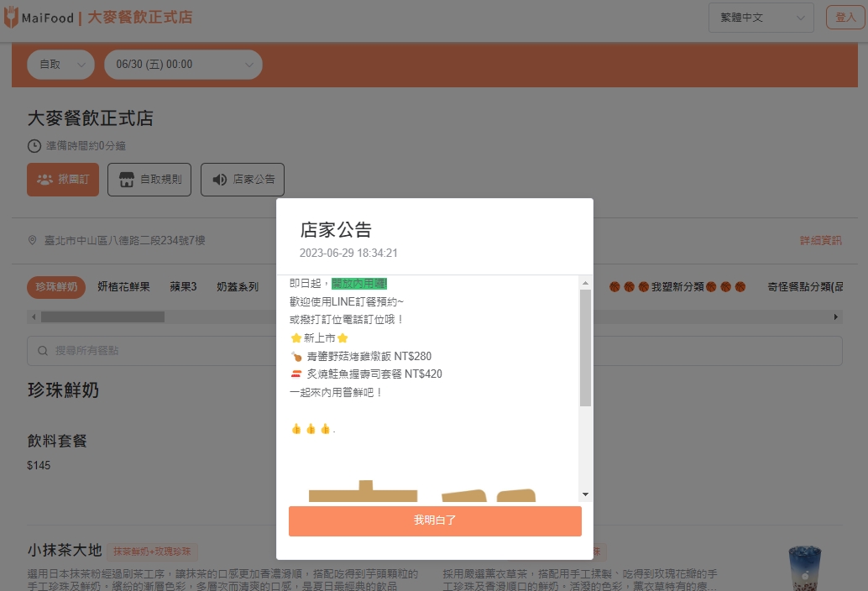Open the 繁體中文 language dropdown
The image size is (868, 591).
click(x=761, y=18)
